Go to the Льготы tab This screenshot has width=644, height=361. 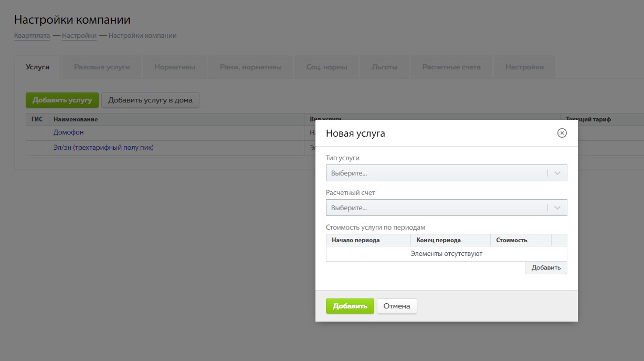385,67
